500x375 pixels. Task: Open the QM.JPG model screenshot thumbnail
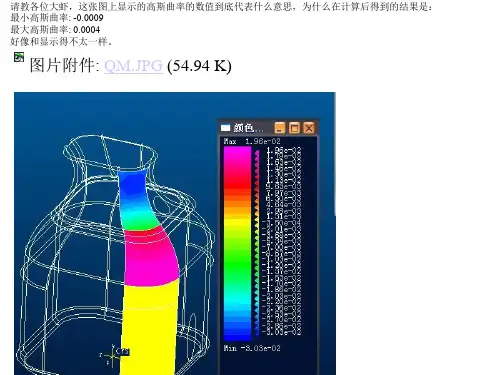[175, 233]
